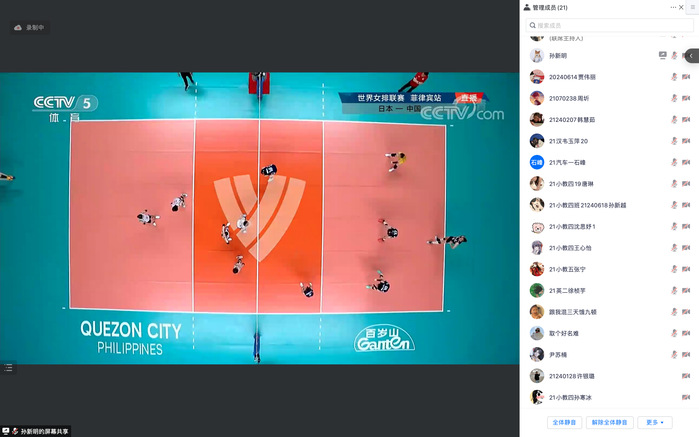Click the shared volleyball video area
Image resolution: width=699 pixels, height=437 pixels.
coord(259,218)
